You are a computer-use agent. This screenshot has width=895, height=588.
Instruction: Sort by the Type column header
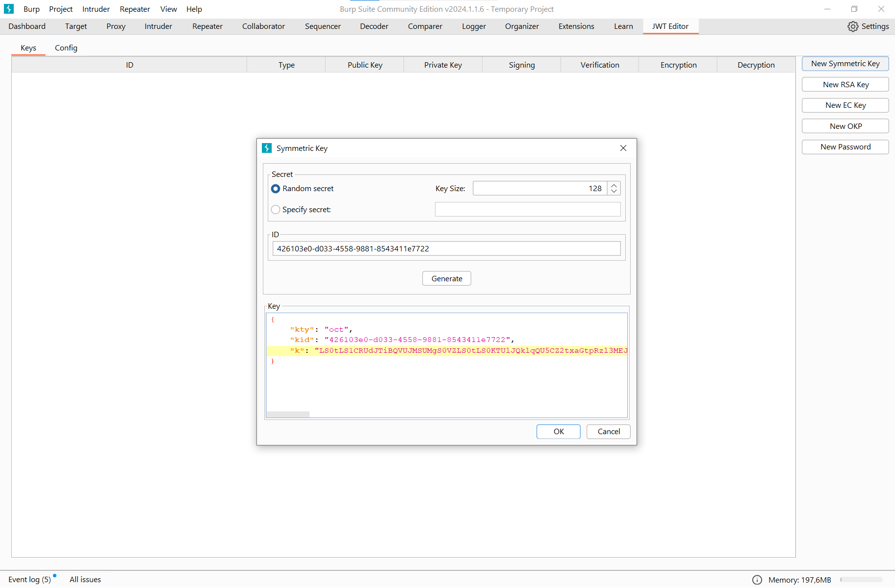click(286, 65)
